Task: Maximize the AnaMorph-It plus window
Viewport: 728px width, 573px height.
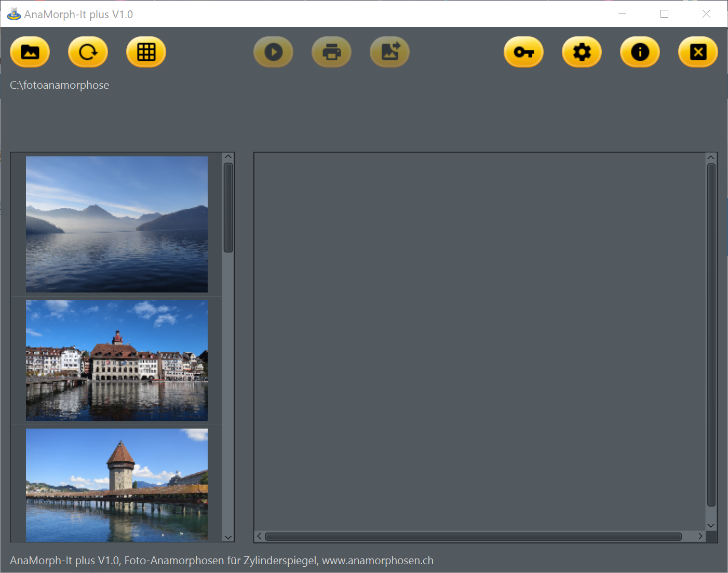Action: point(664,14)
